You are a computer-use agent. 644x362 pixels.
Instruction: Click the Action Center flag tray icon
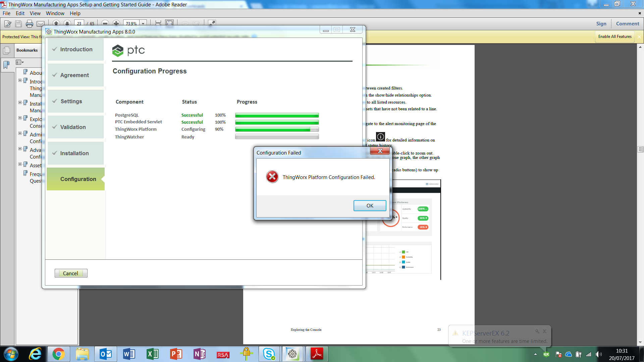[558, 354]
